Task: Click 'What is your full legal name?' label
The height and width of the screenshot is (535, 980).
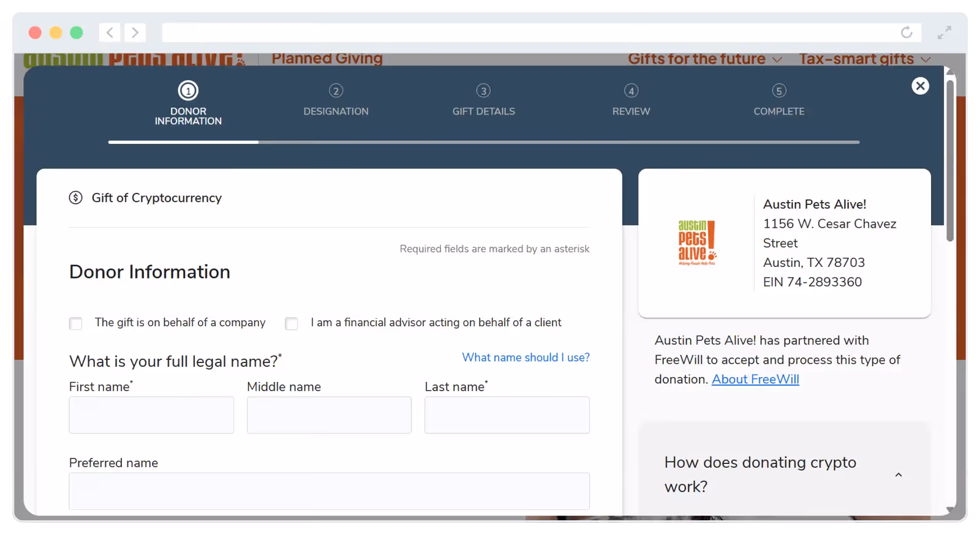Action: pos(175,361)
